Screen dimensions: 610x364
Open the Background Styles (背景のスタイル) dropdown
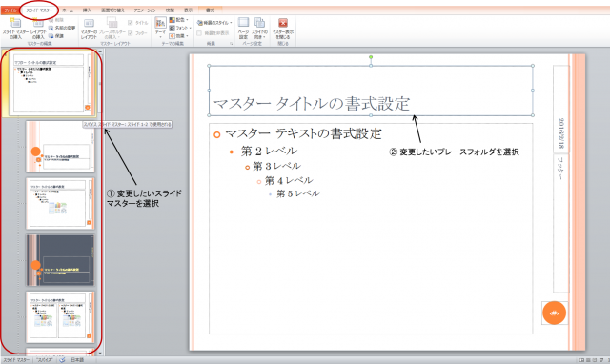pyautogui.click(x=214, y=23)
